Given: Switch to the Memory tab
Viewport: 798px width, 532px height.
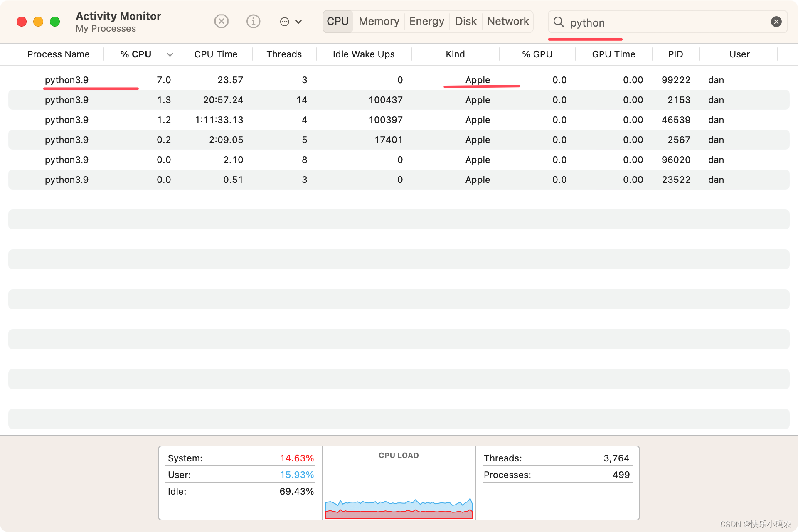Looking at the screenshot, I should pos(379,22).
